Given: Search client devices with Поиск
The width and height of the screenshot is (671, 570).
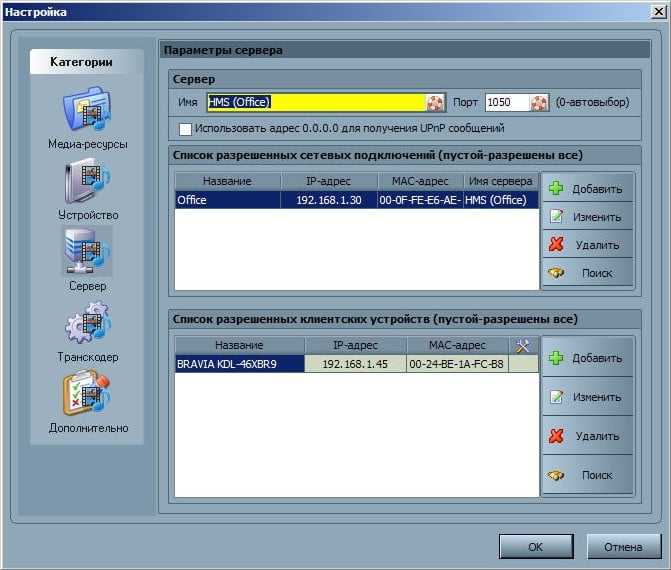Looking at the screenshot, I should (588, 475).
